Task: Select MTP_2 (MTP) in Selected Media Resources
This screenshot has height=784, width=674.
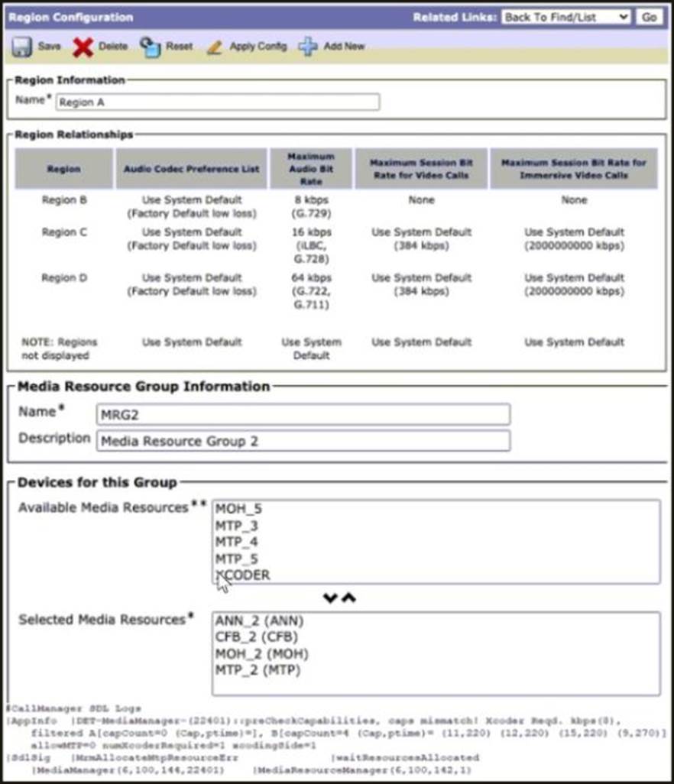Action: pos(258,670)
